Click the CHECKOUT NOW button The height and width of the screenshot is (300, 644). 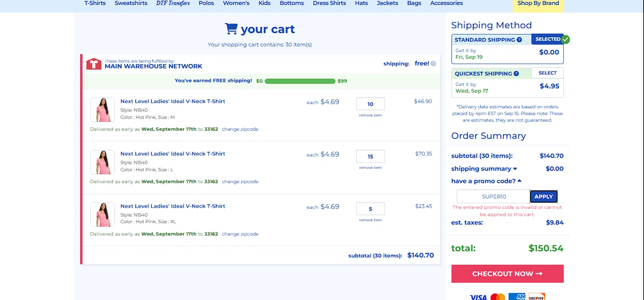coord(507,274)
